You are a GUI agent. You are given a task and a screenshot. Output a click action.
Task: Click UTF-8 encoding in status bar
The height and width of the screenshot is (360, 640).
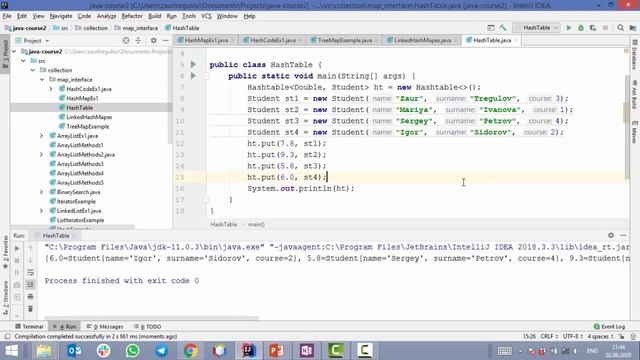573,336
